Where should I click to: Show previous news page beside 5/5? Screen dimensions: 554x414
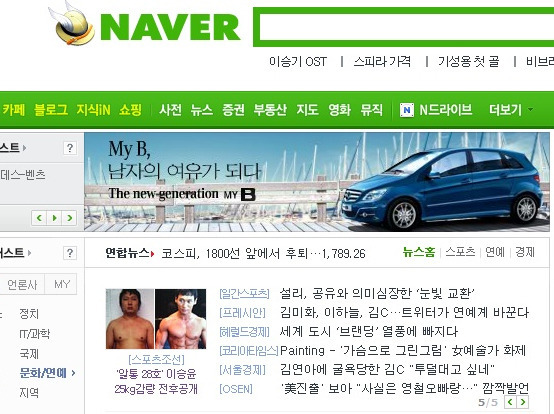tap(510, 402)
